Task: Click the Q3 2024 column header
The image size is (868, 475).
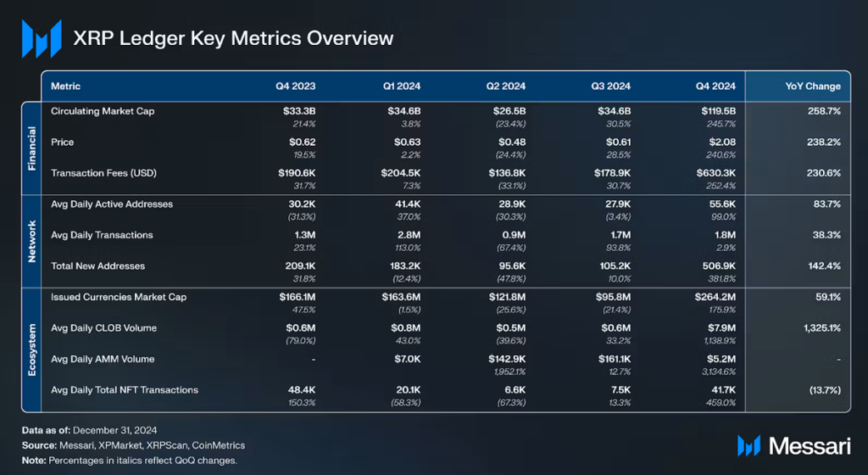Action: 610,87
